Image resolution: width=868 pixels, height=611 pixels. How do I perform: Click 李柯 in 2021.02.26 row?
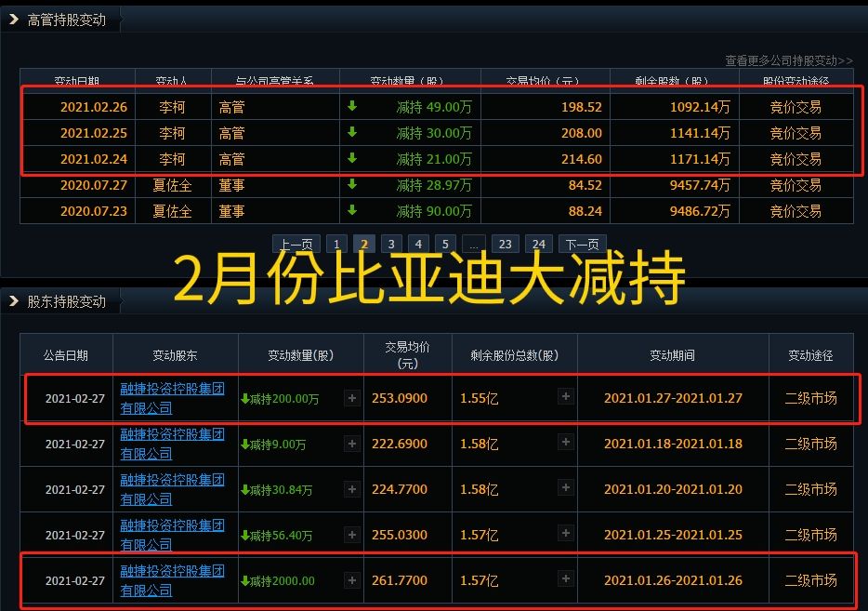coord(172,107)
